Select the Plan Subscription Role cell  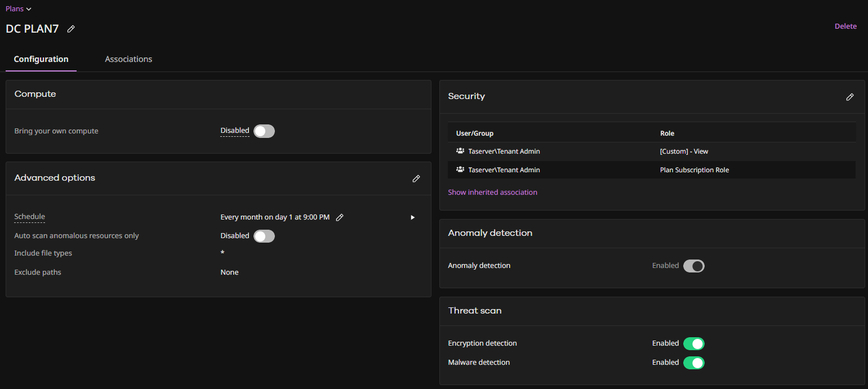coord(695,170)
